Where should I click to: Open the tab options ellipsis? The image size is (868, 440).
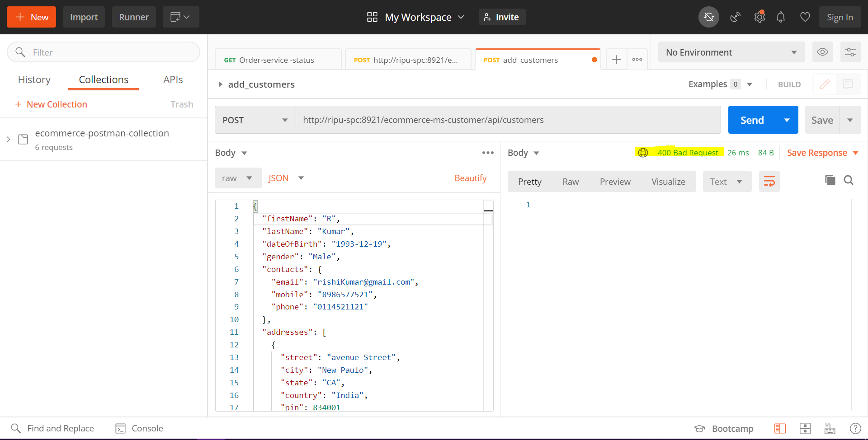pos(637,60)
